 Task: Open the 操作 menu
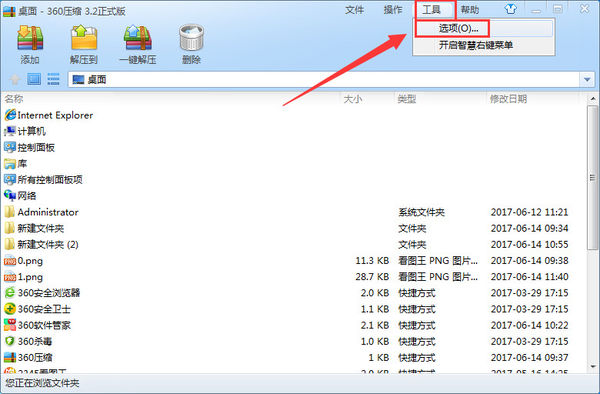(393, 10)
